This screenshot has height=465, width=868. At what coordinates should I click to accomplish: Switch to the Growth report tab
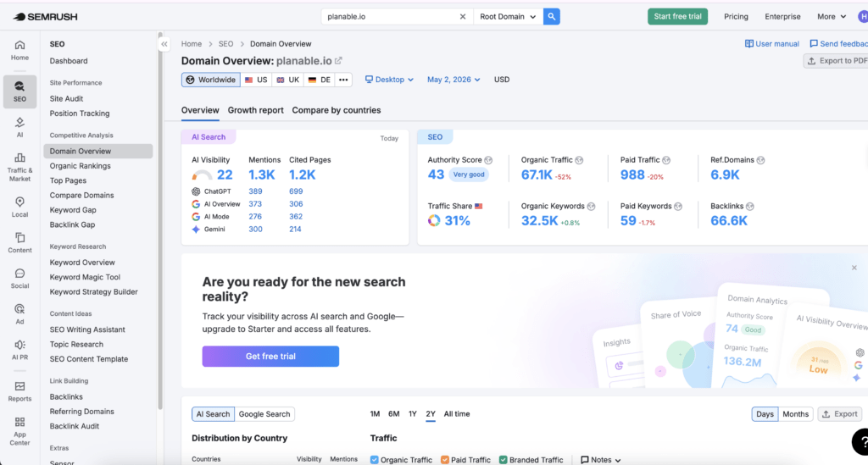[256, 110]
